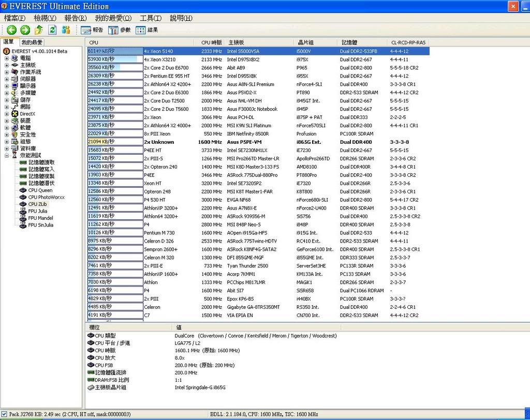Open the 工具(T) menu
The width and height of the screenshot is (530, 420).
tap(151, 18)
